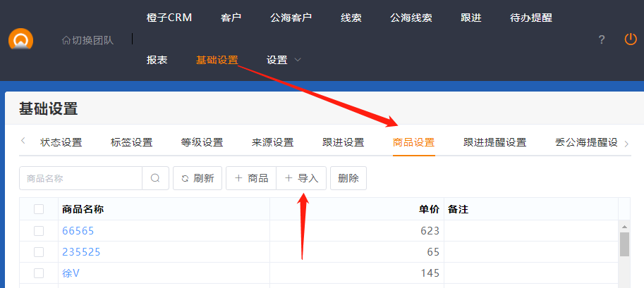The width and height of the screenshot is (644, 288).
Task: Add a new product with + 商品
Action: click(251, 179)
